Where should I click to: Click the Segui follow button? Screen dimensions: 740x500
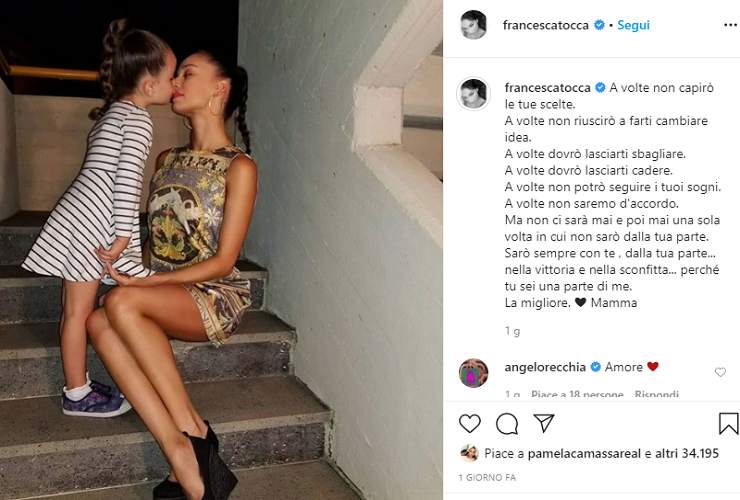click(x=633, y=25)
